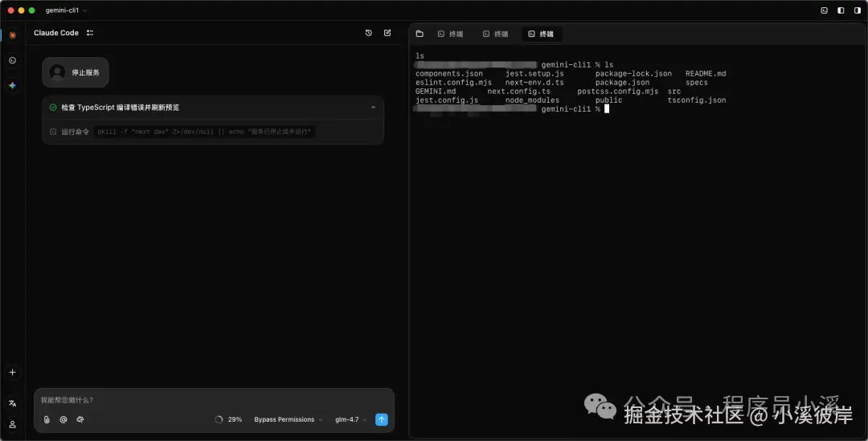Click public in terminal listing
Viewport: 868px width, 441px height.
click(609, 100)
